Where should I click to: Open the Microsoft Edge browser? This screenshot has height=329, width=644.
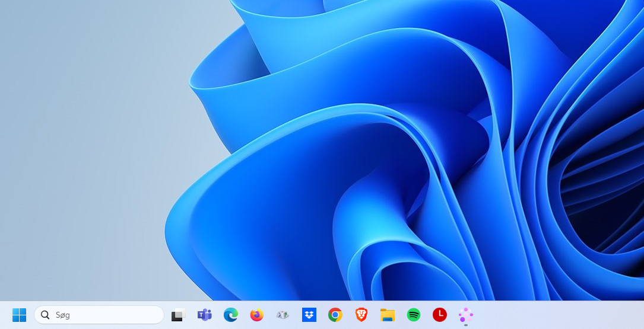coord(231,315)
